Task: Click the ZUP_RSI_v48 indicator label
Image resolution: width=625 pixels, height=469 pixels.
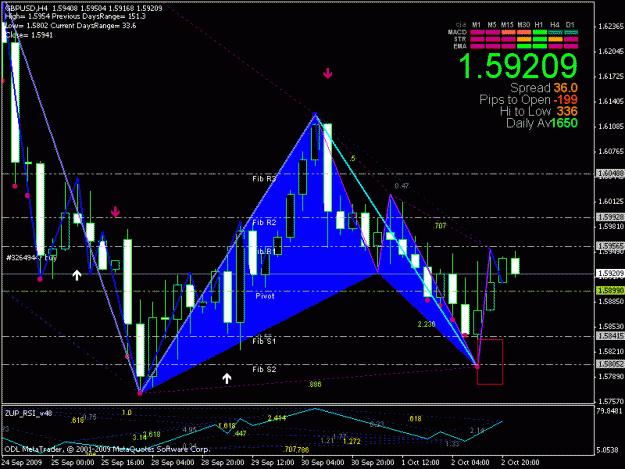Action: tap(28, 413)
